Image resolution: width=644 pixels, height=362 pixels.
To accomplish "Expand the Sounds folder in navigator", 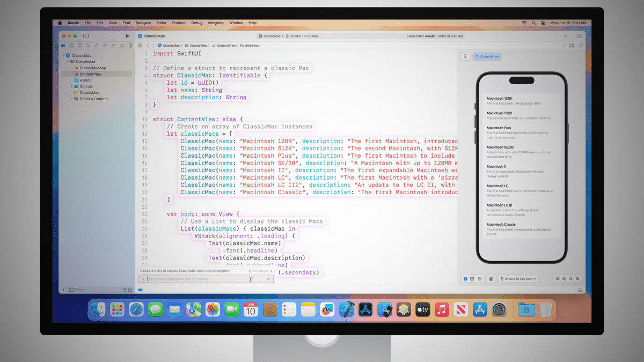I will (x=71, y=86).
